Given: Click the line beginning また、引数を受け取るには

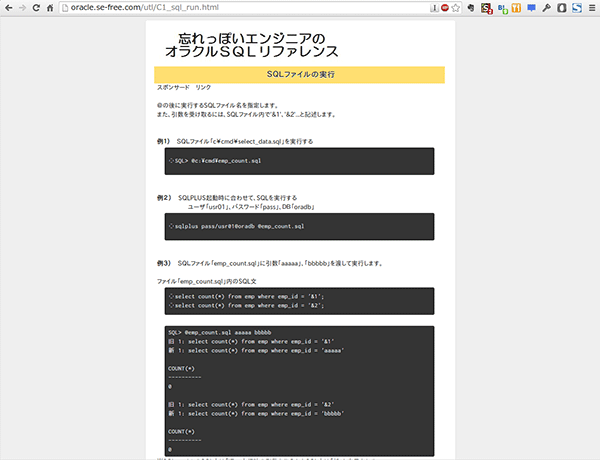Looking at the screenshot, I should click(x=246, y=114).
